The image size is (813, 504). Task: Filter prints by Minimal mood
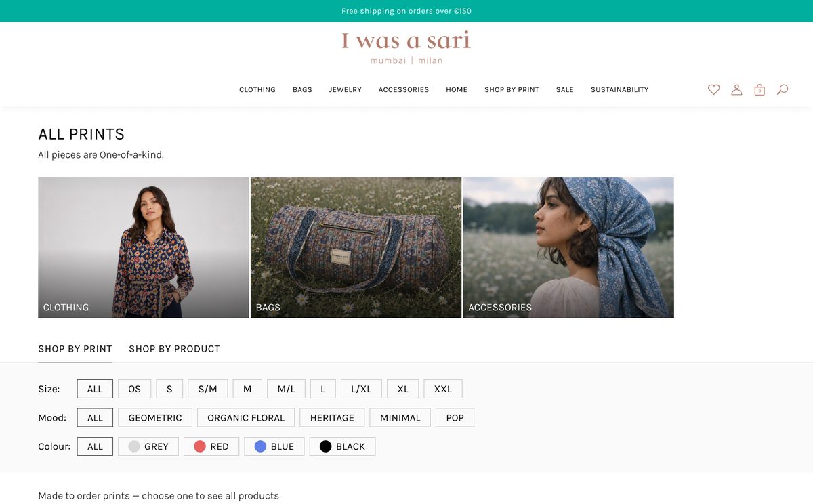[400, 418]
